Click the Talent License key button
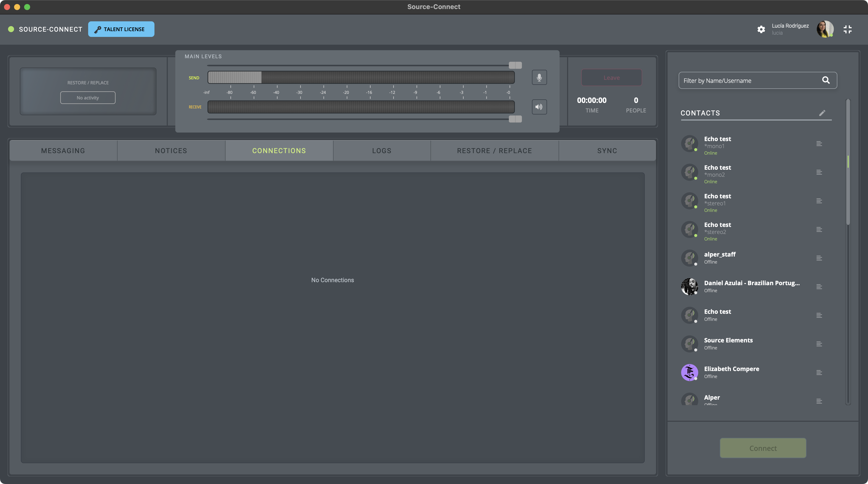The height and width of the screenshot is (484, 868). [x=121, y=29]
